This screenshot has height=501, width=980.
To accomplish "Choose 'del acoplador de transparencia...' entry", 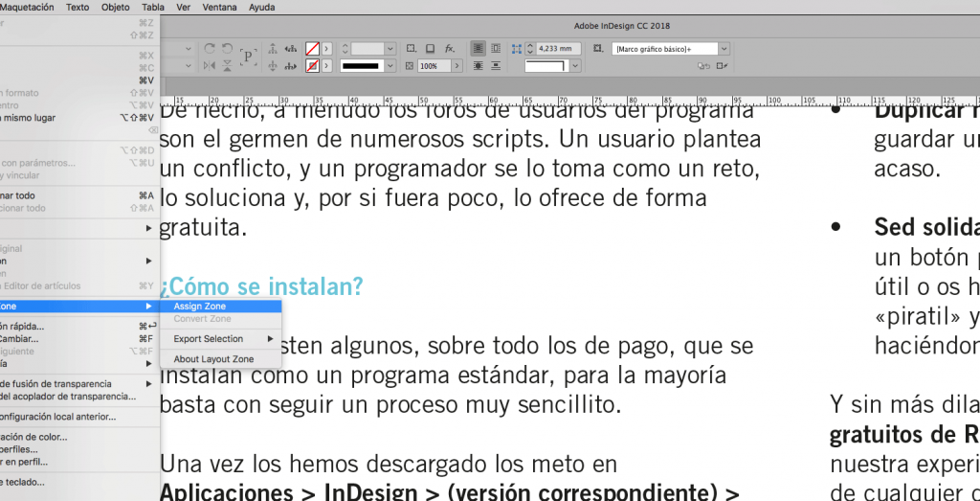I will pos(80,397).
